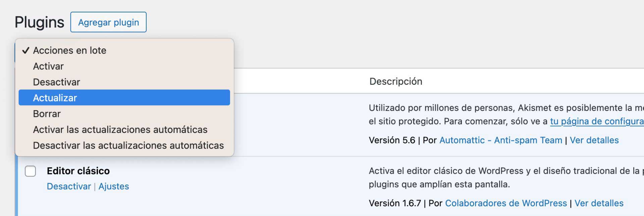This screenshot has width=644, height=216.
Task: Open Ajustes for Editor clásico
Action: tap(114, 187)
